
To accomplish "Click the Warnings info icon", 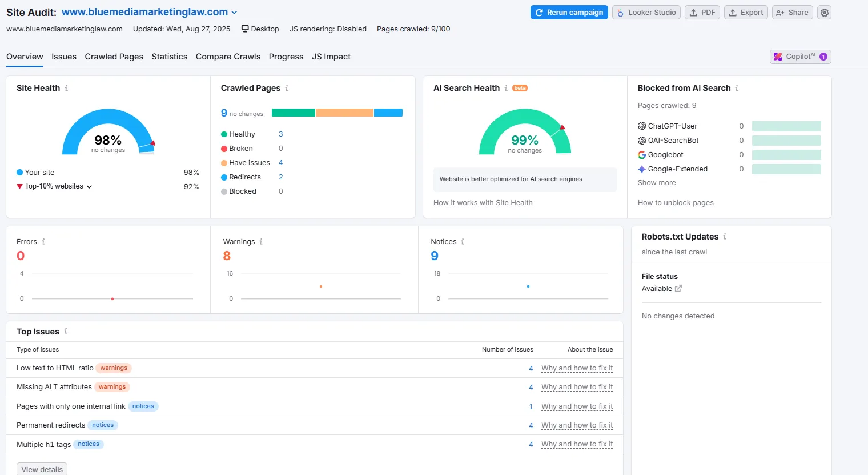I will click(261, 242).
